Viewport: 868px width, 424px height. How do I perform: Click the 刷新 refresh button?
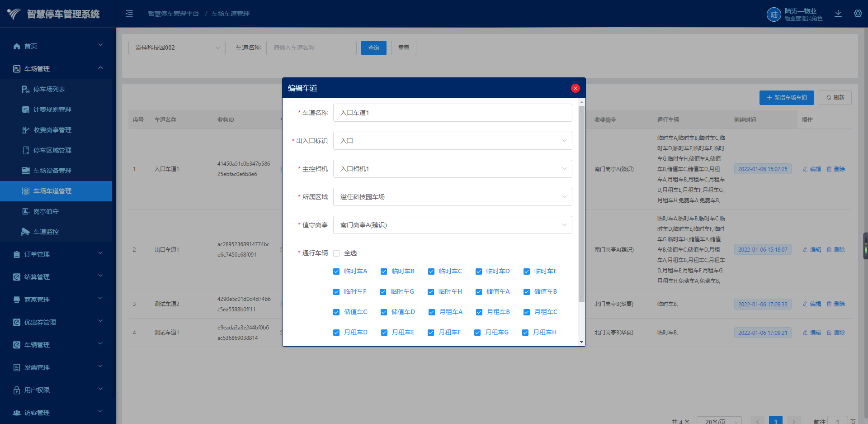pyautogui.click(x=835, y=98)
